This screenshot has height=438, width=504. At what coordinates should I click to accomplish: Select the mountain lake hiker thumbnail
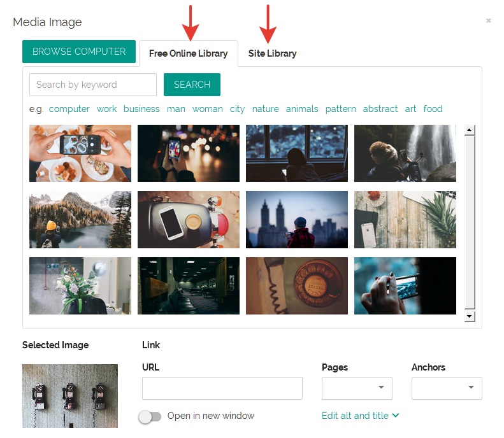(x=80, y=220)
